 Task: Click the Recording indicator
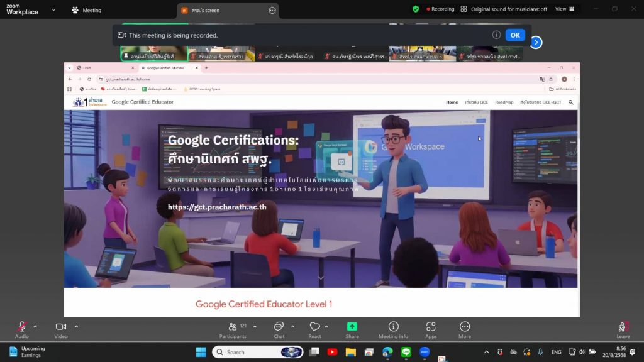440,9
